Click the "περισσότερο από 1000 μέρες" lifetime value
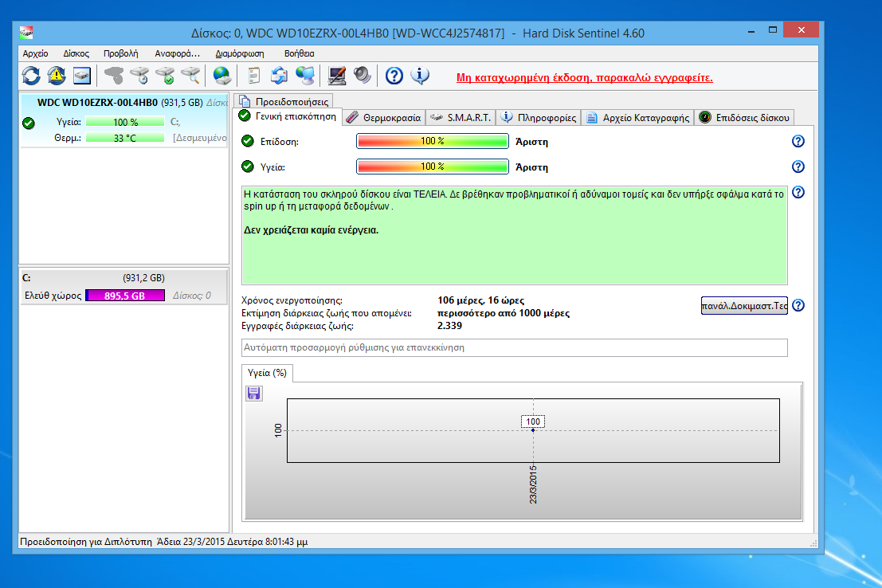Viewport: 882px width, 588px height. pyautogui.click(x=504, y=313)
